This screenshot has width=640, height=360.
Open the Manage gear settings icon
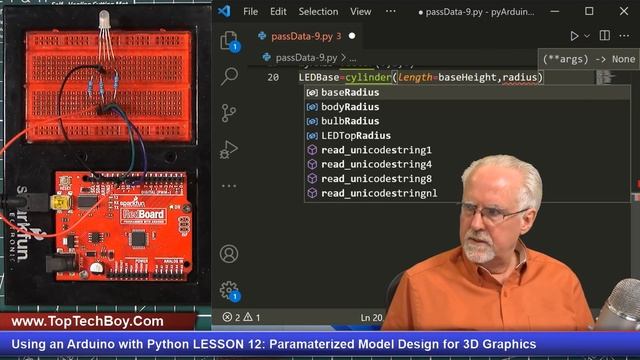coord(229,291)
